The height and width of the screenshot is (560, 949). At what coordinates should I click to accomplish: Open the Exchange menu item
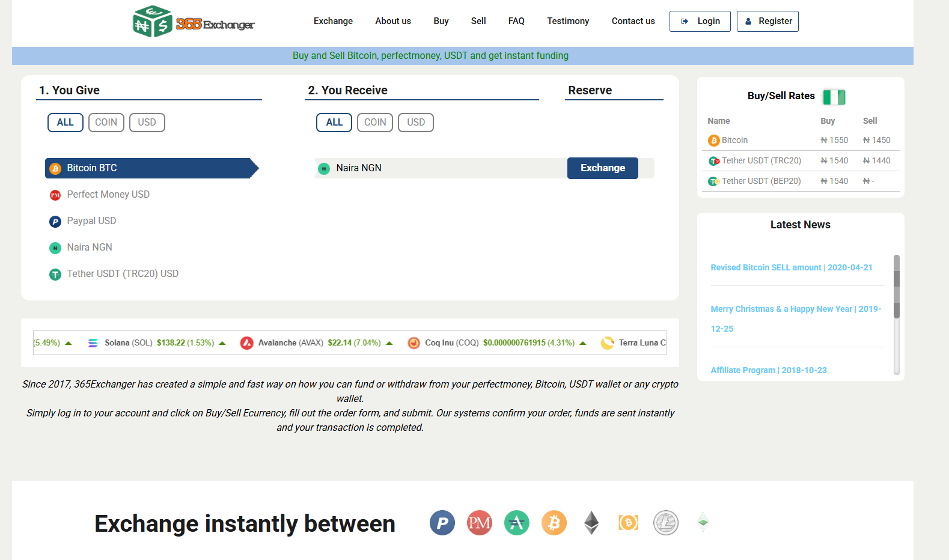coord(333,21)
